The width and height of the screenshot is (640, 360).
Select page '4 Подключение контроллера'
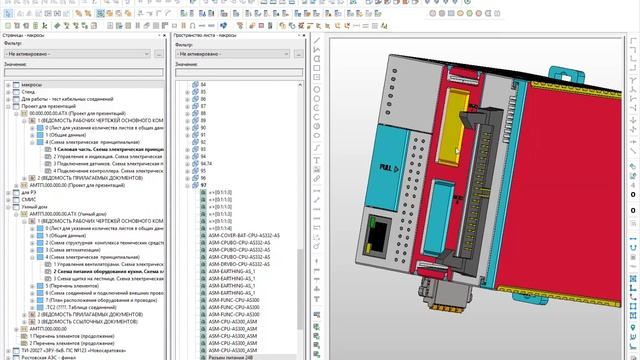coord(109,171)
